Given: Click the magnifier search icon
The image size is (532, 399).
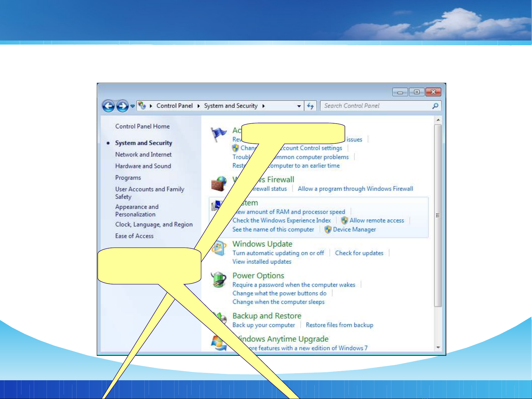Looking at the screenshot, I should pyautogui.click(x=435, y=106).
